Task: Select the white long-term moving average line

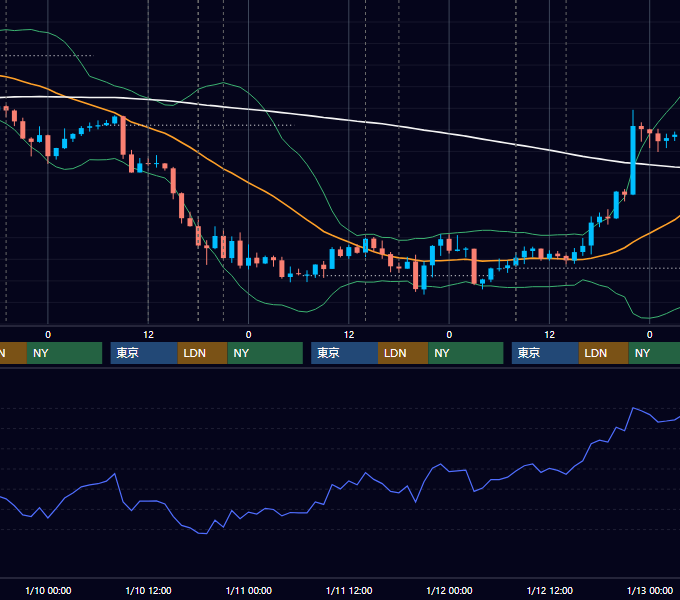Action: 347,120
